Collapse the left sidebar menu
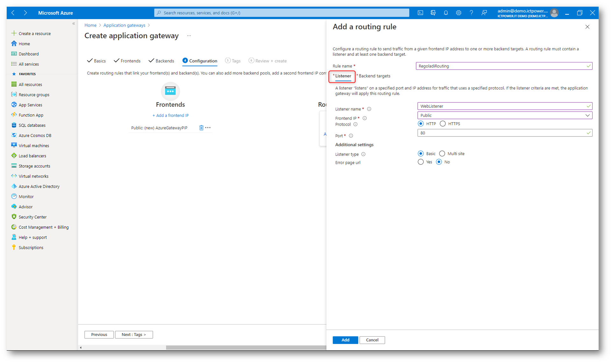Viewport: 612px width, 364px height. (74, 24)
